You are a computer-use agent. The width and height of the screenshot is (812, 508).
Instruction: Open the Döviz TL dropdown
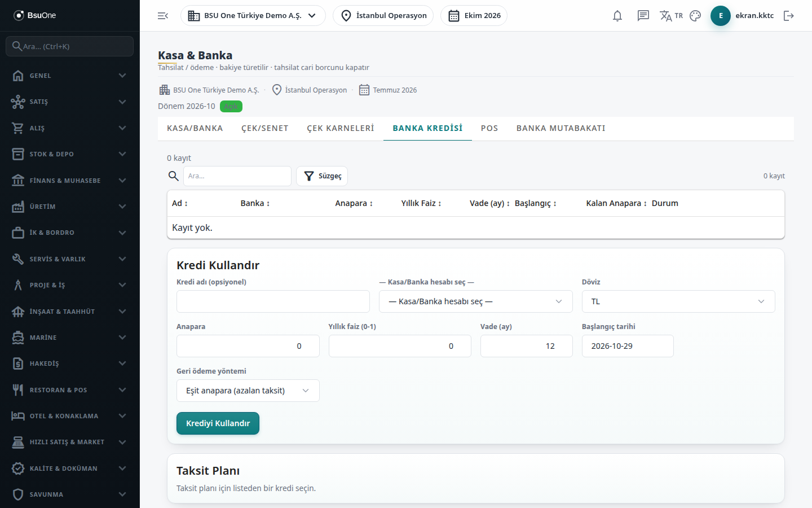tap(678, 301)
